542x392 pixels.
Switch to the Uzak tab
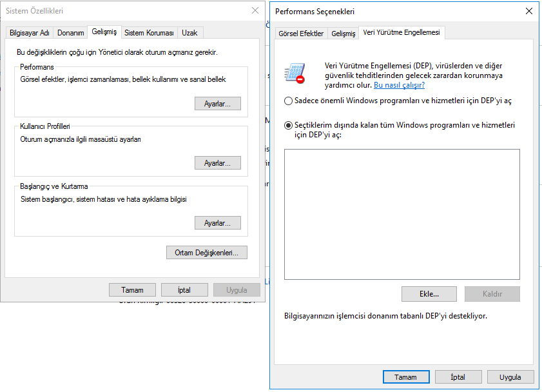(189, 33)
